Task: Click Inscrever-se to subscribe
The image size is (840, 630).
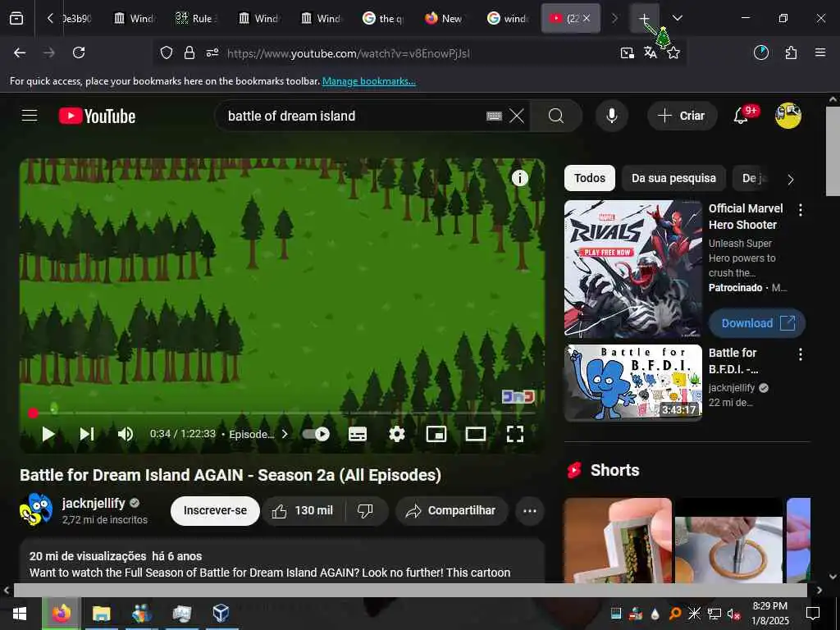Action: pyautogui.click(x=216, y=511)
